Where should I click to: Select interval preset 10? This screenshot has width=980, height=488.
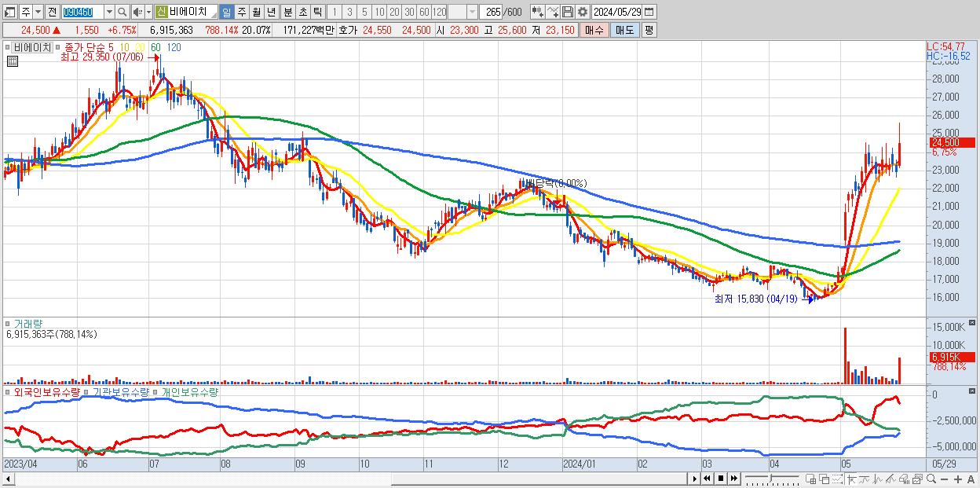point(379,12)
